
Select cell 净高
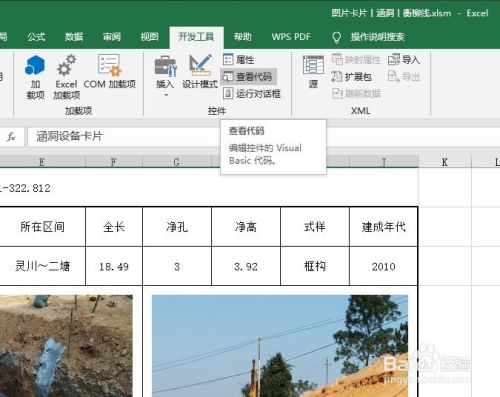point(246,227)
